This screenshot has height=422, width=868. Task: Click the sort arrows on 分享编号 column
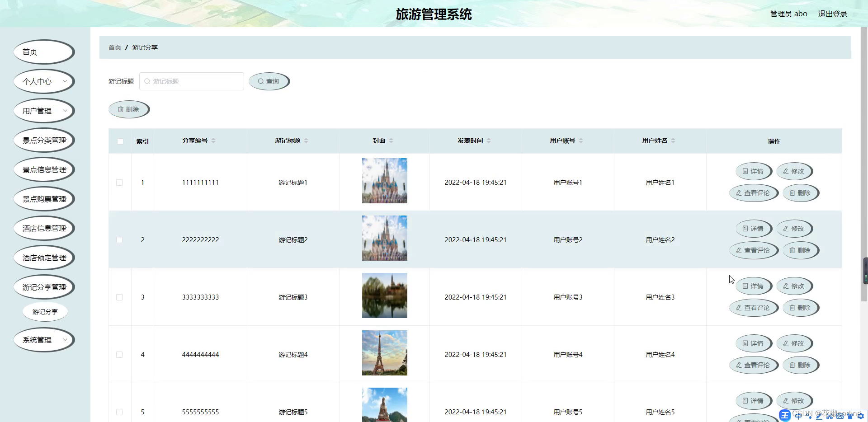tap(214, 141)
